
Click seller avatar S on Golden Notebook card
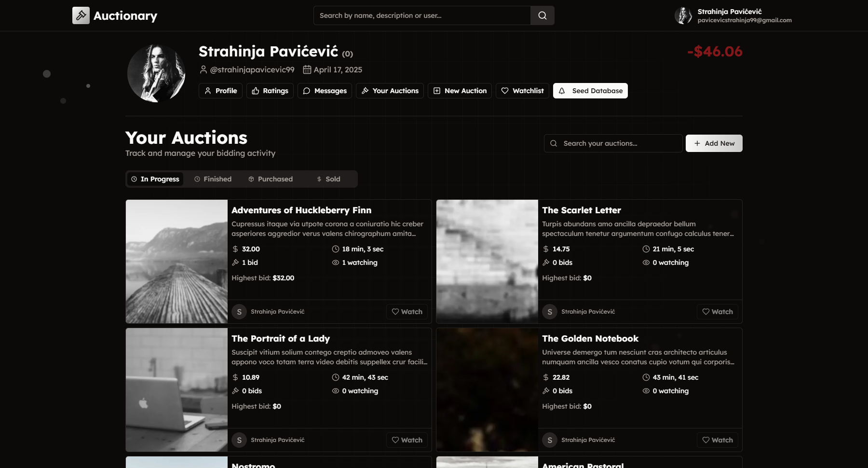pos(550,440)
